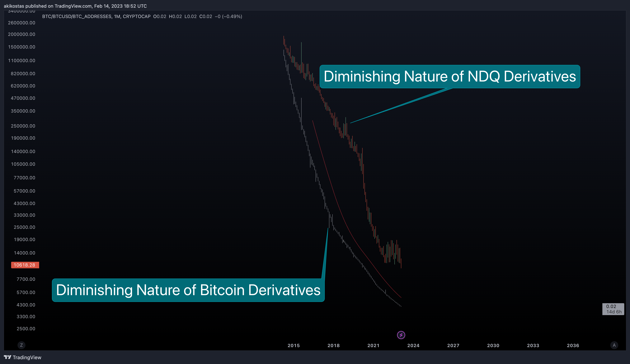
Task: Click the 7700.00 price axis label
Action: tap(26, 279)
